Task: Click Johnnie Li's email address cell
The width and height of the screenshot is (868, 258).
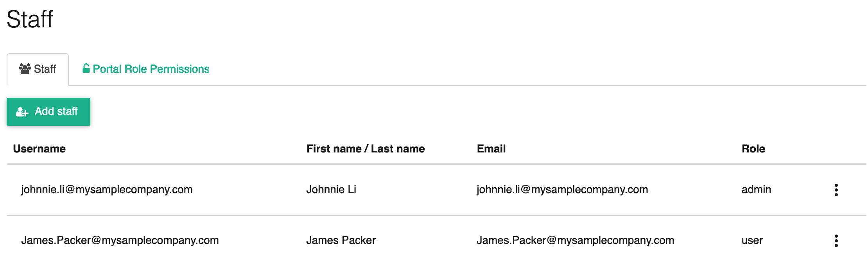Action: pos(562,190)
